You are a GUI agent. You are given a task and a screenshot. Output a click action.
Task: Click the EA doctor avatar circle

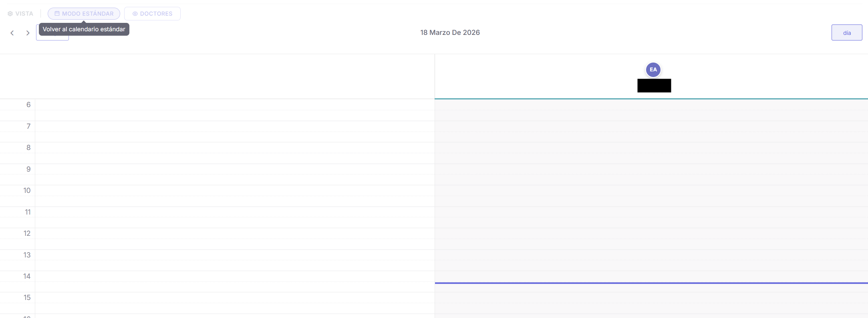click(653, 70)
